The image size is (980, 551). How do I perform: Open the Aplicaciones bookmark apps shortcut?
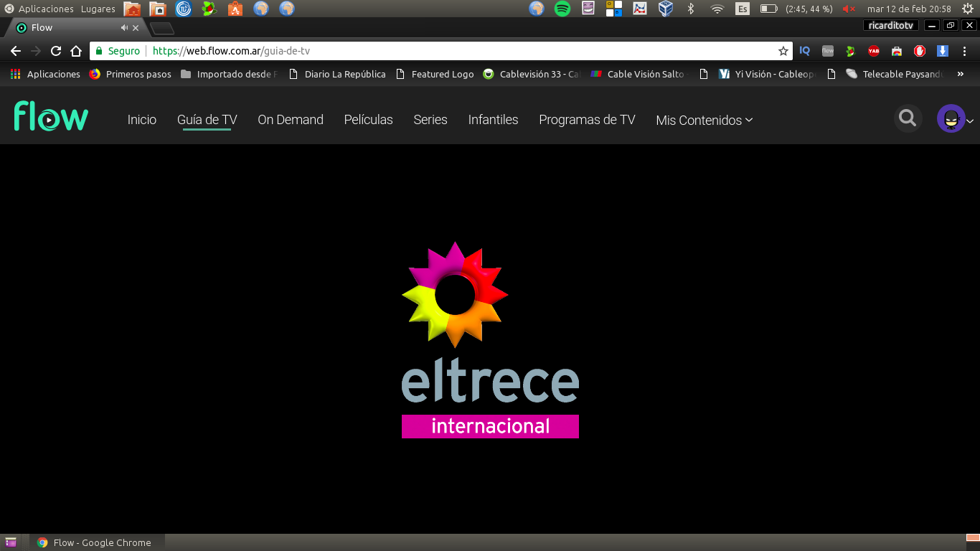(x=45, y=74)
